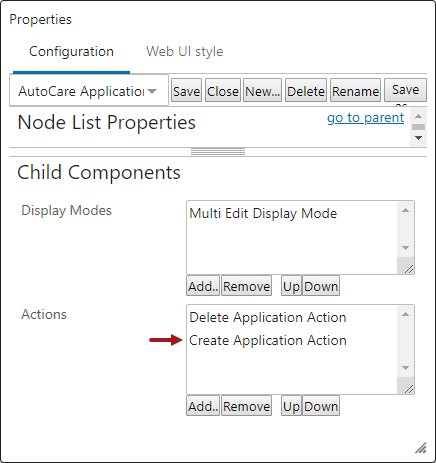Click the Save button in toolbar
The width and height of the screenshot is (436, 463).
[x=186, y=91]
